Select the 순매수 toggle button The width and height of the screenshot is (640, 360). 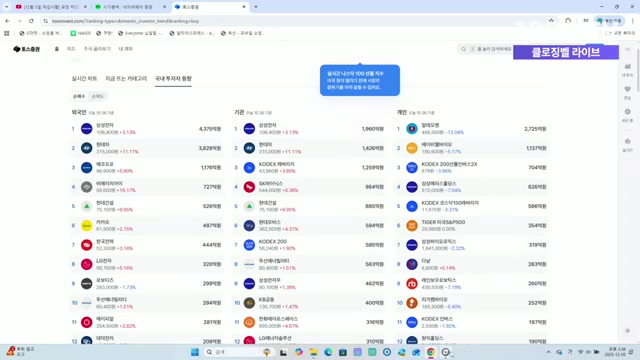tap(79, 96)
